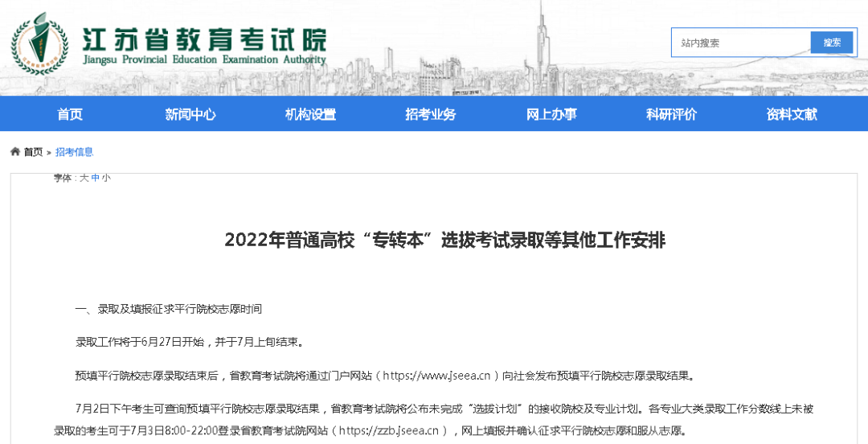Set font size to 大
Screen dimensions: 868x444
tap(84, 178)
